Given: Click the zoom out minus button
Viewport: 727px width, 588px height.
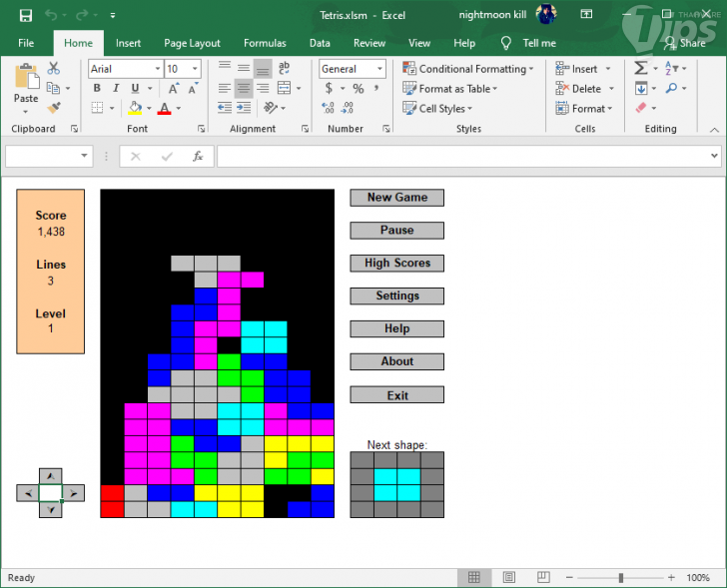Looking at the screenshot, I should coord(569,577).
